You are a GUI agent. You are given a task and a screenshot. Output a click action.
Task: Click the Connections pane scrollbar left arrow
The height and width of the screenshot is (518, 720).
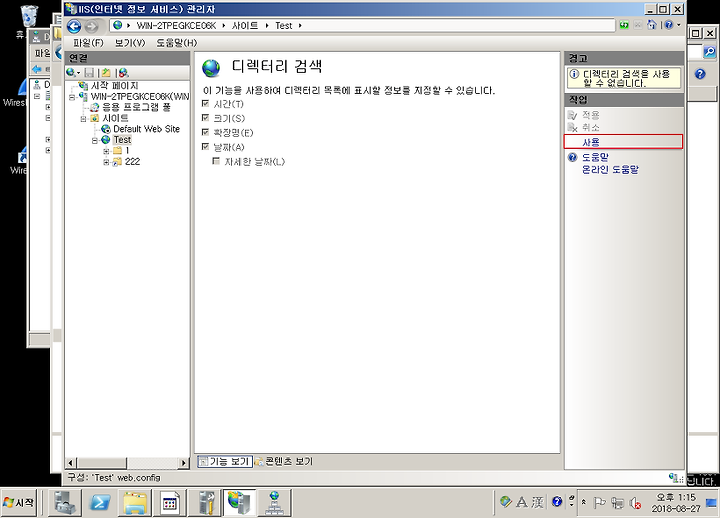tap(71, 462)
